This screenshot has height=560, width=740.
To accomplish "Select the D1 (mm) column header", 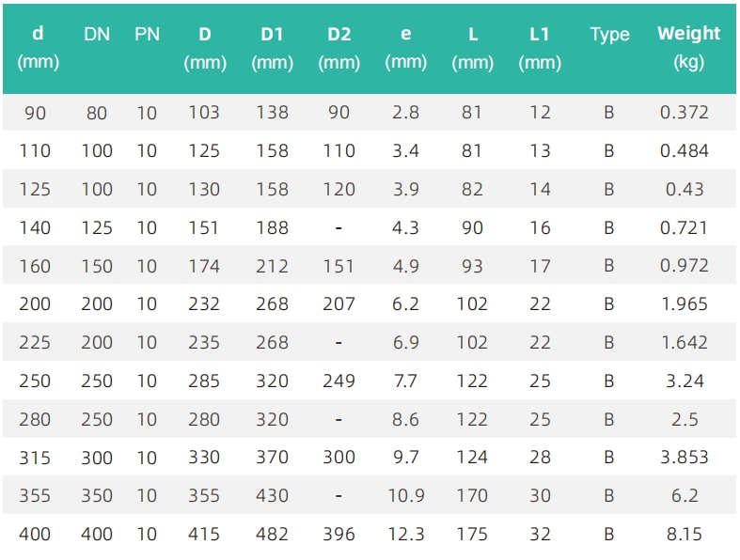I will (273, 48).
